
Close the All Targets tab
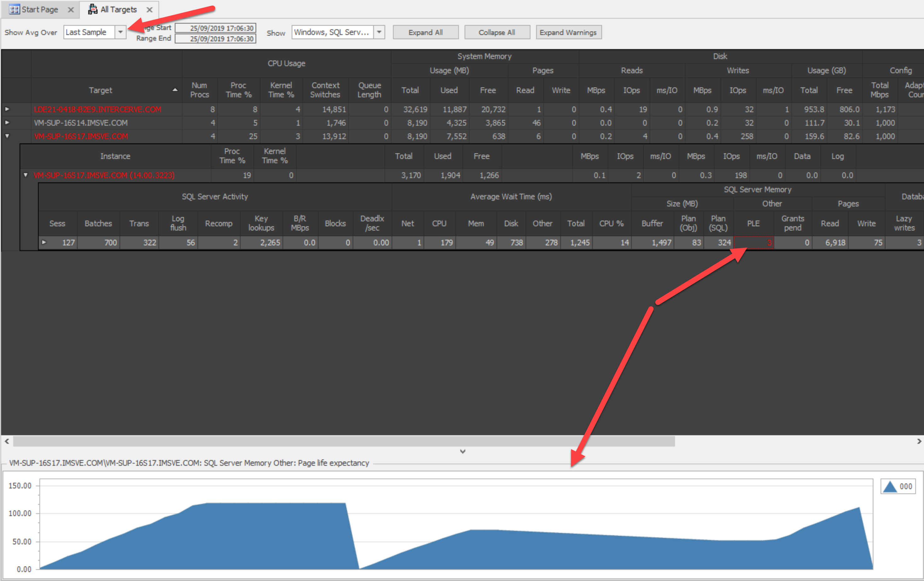point(150,9)
